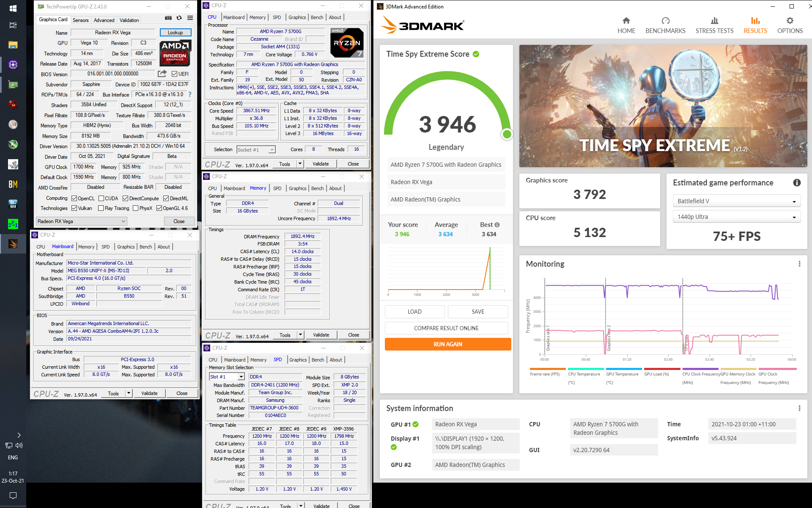Toggle the OpenCL checkbox
The height and width of the screenshot is (508, 812).
click(74, 198)
